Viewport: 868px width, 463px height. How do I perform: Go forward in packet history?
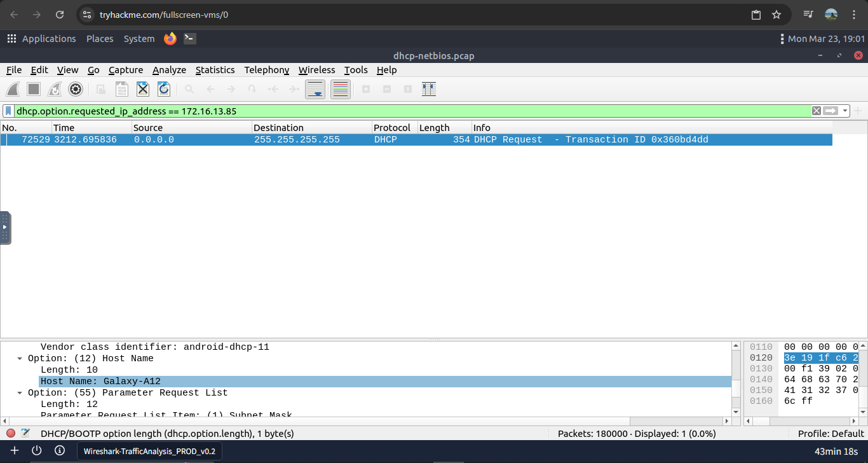231,90
